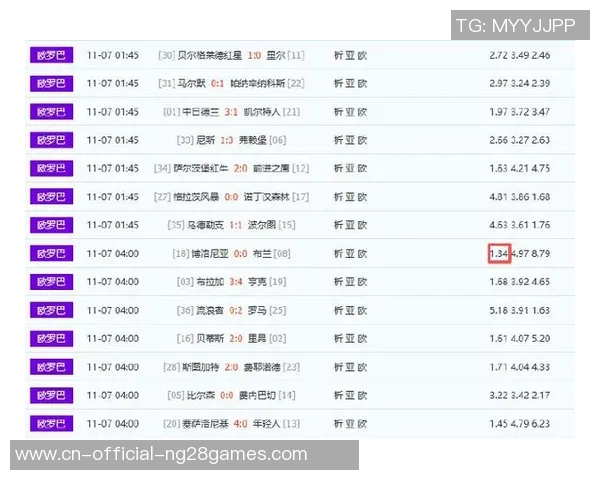Click the 欧罗巴 badge in the 罗马 match row
Image resolution: width=600 pixels, height=480 pixels.
click(x=50, y=310)
